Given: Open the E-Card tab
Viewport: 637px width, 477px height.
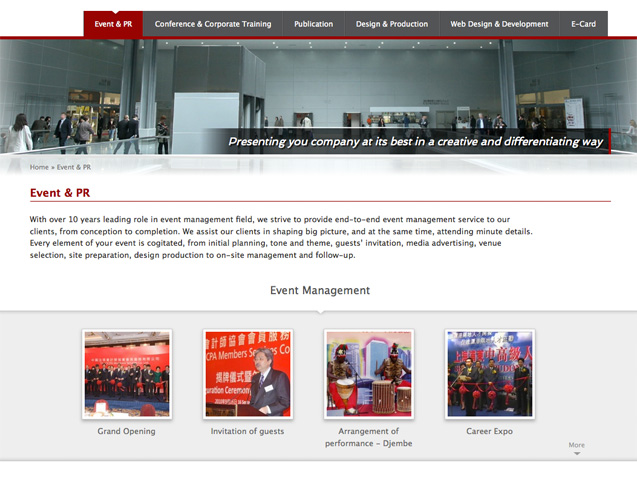Looking at the screenshot, I should click(x=583, y=24).
